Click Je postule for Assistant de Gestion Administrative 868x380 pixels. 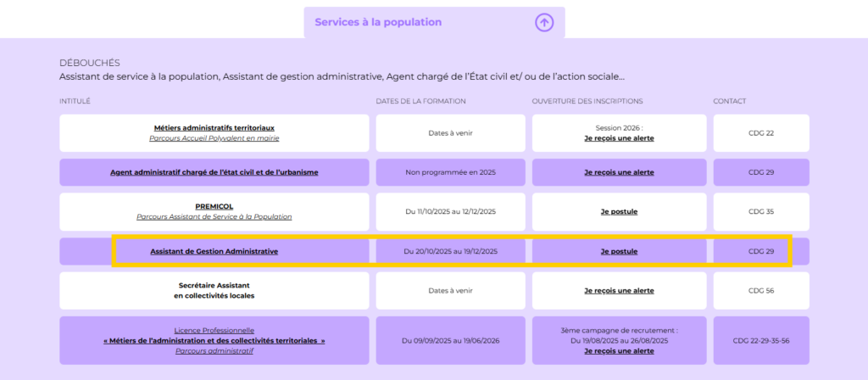click(619, 251)
